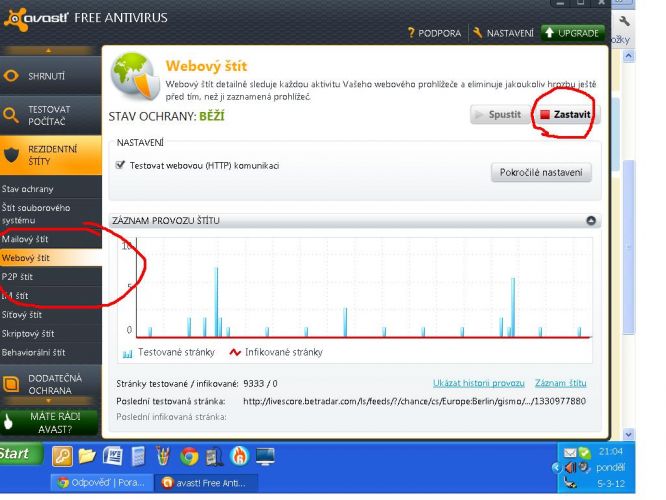Click the taskbar clock 21:04
This screenshot has width=666, height=500.
pos(610,452)
